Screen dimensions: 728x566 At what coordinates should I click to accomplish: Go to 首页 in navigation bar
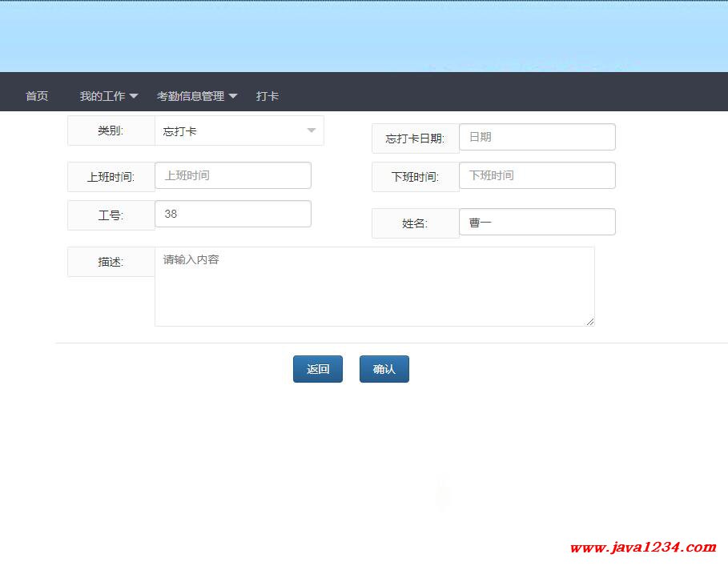[x=37, y=96]
